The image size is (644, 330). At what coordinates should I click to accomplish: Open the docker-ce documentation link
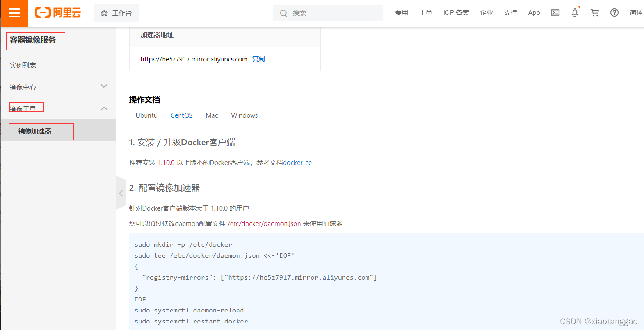coord(297,162)
